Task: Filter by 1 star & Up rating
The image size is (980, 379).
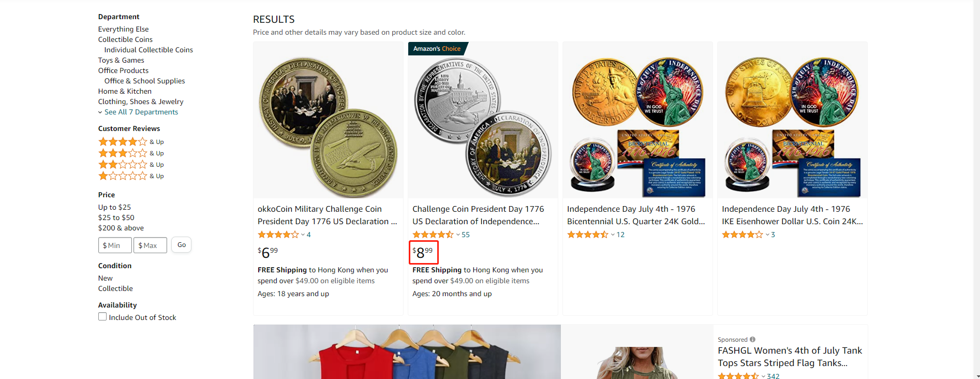Action: [131, 176]
